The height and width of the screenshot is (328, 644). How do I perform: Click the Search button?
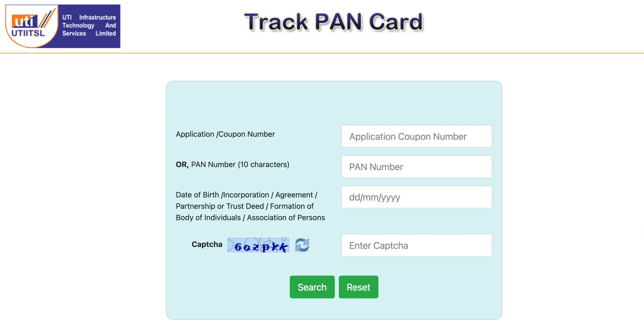tap(312, 287)
